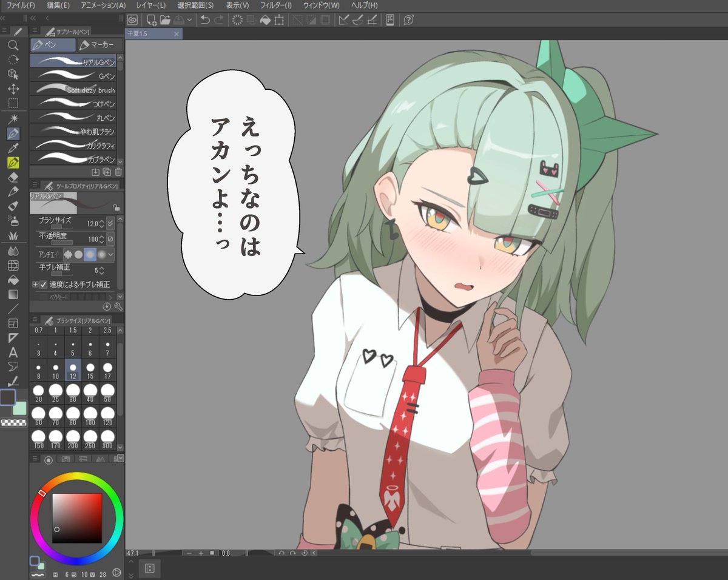The image size is (728, 580).
Task: Toggle opacity dynamics button beside 不透明度
Action: click(x=110, y=239)
